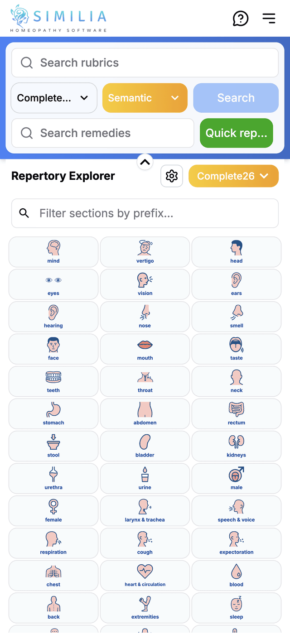Expand the Complete repertory dropdown
Screen dimensions: 290x644
54,98
